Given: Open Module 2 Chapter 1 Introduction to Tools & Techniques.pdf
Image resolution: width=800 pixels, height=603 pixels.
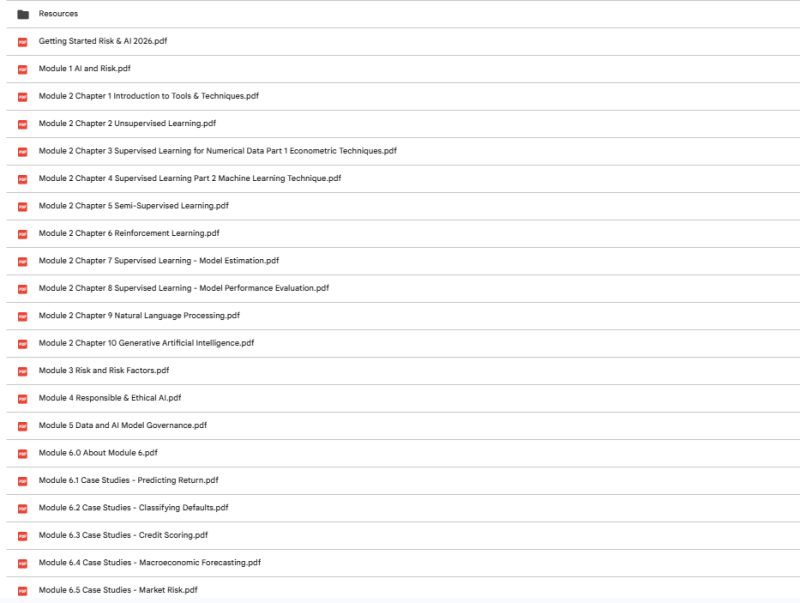Looking at the screenshot, I should coord(148,96).
